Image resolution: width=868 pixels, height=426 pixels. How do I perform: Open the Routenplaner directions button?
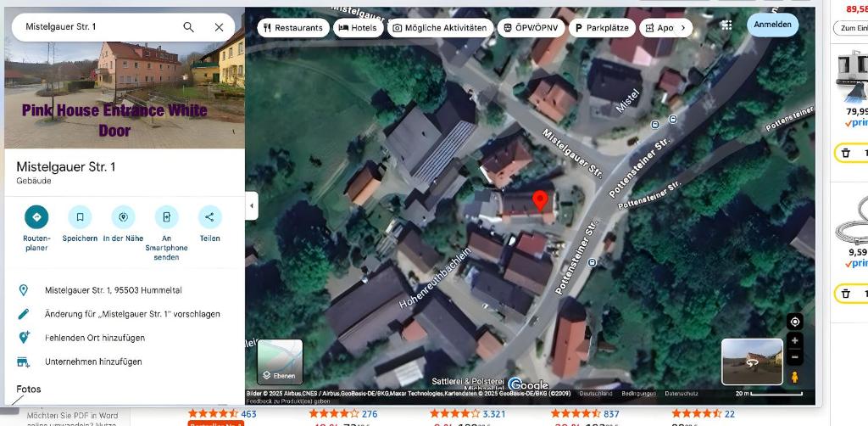[36, 217]
